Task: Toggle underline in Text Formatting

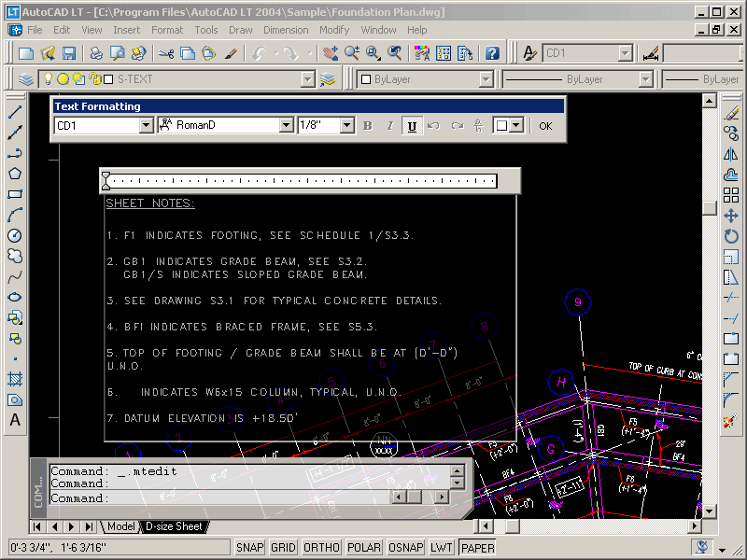Action: pyautogui.click(x=412, y=125)
